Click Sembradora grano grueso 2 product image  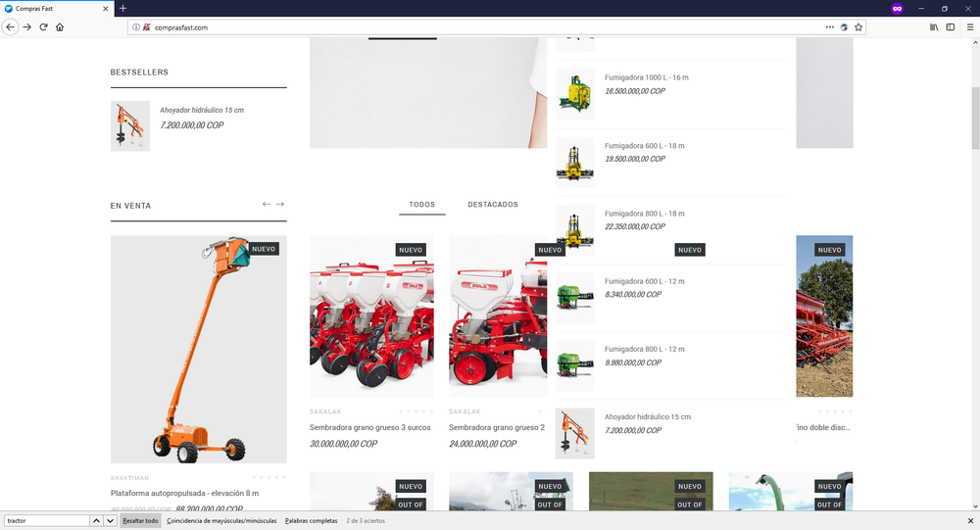point(498,316)
